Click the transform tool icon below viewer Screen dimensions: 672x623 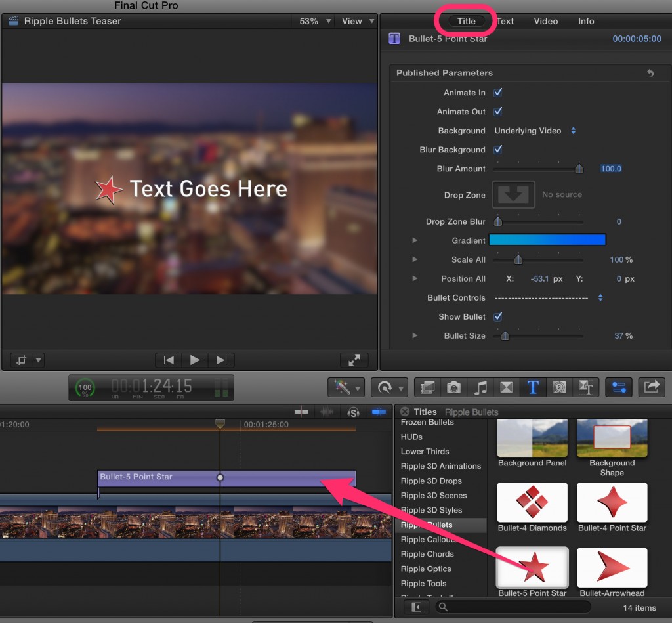coord(22,360)
